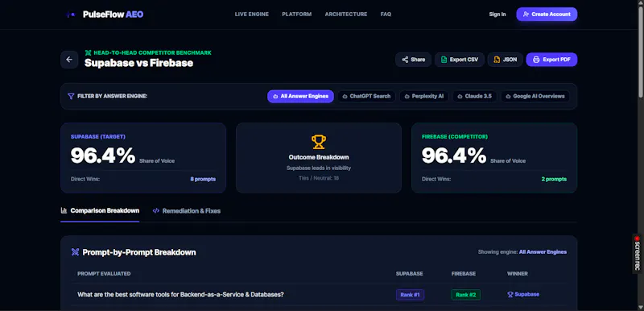Image resolution: width=644 pixels, height=311 pixels.
Task: Switch to the Remediation & Fixes tab
Action: (187, 211)
